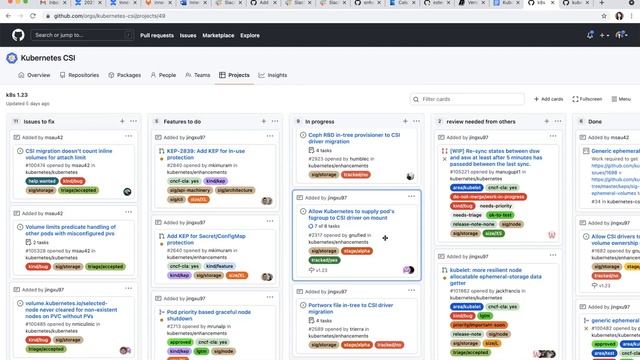Open Allow Kubernetes to supply pod's fsgroup issue
The width and height of the screenshot is (640, 360).
pos(351,214)
